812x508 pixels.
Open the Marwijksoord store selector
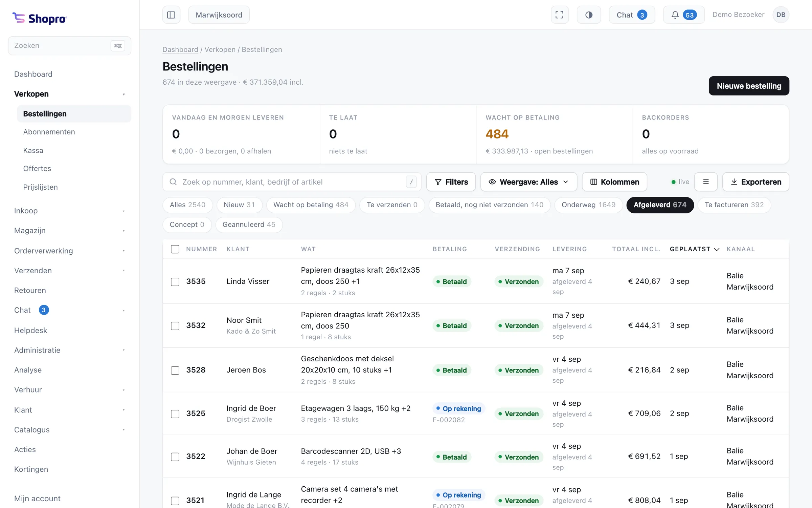[219, 15]
